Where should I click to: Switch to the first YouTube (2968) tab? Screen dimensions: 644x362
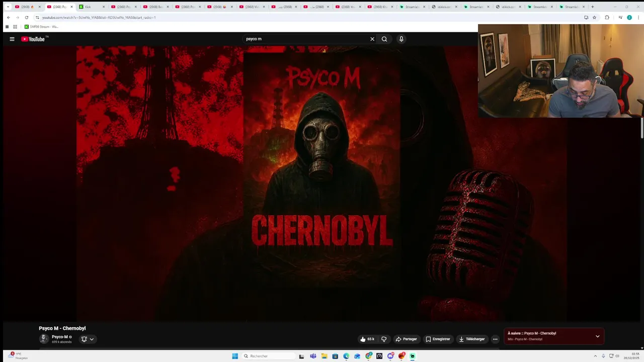coord(28,7)
